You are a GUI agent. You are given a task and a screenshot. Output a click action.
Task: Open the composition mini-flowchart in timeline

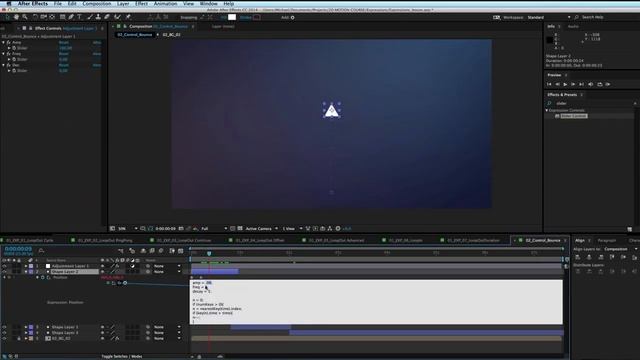click(121, 251)
